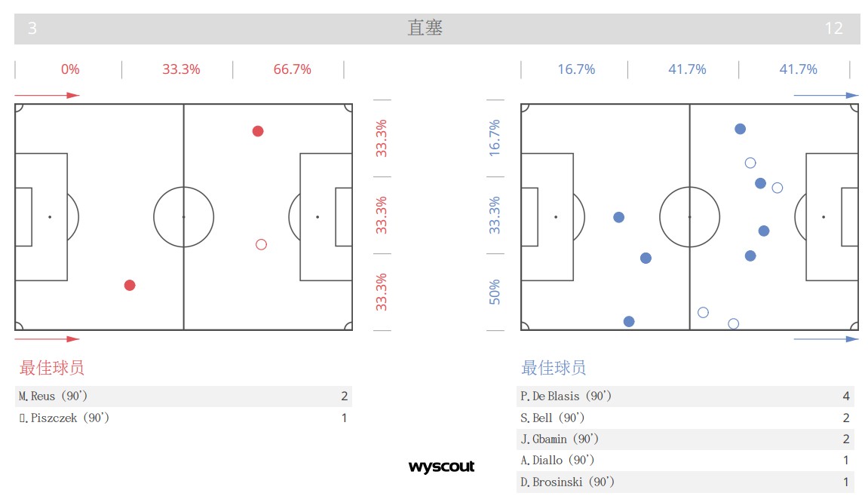The height and width of the screenshot is (499, 868).
Task: Click blue direction arrow below right pitch
Action: click(x=826, y=339)
